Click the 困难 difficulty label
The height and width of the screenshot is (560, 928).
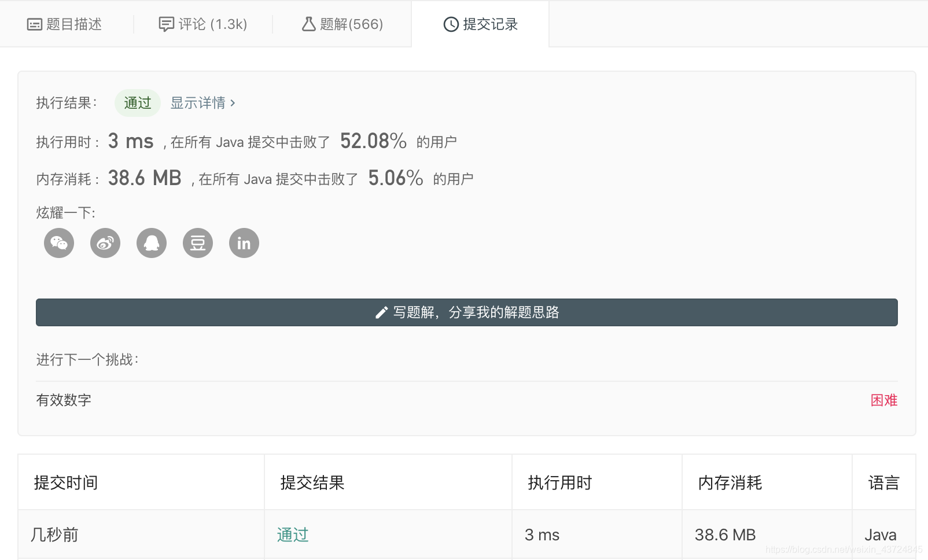click(x=884, y=400)
